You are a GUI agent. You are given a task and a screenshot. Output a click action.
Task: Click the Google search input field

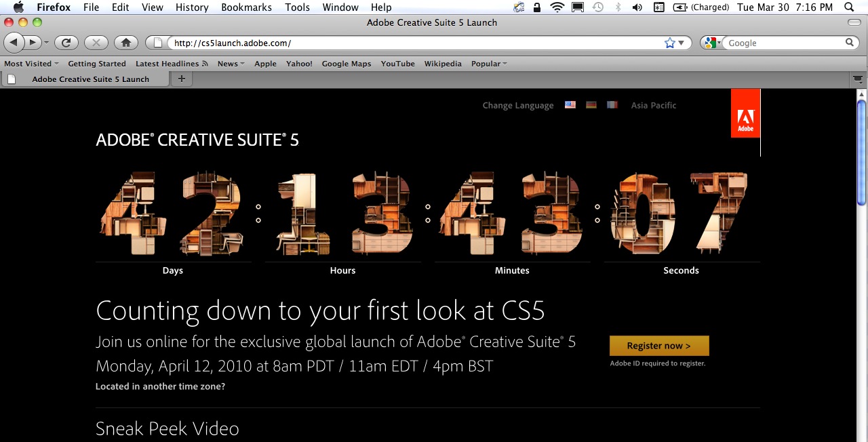(785, 43)
